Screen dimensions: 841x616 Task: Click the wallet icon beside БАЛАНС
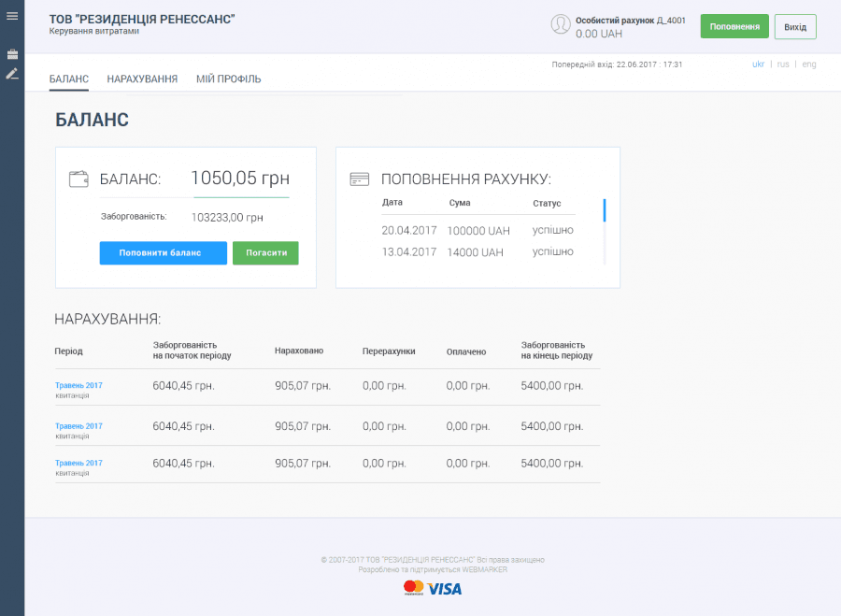pyautogui.click(x=78, y=179)
